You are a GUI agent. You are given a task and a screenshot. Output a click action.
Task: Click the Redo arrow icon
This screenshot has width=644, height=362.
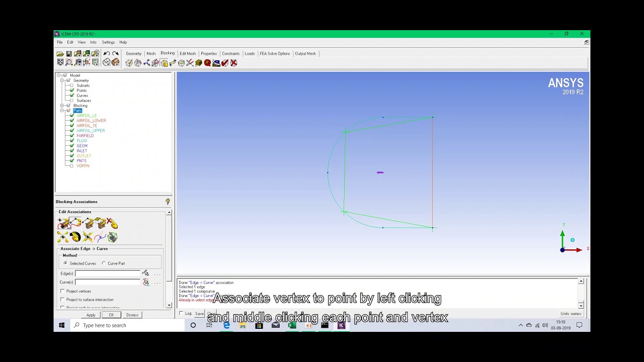(x=115, y=53)
